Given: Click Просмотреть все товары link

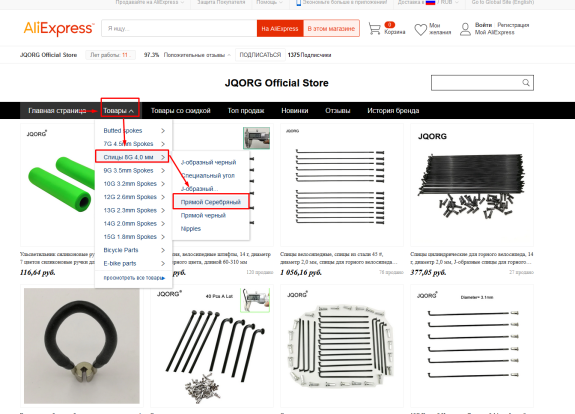Looking at the screenshot, I should pos(134,278).
